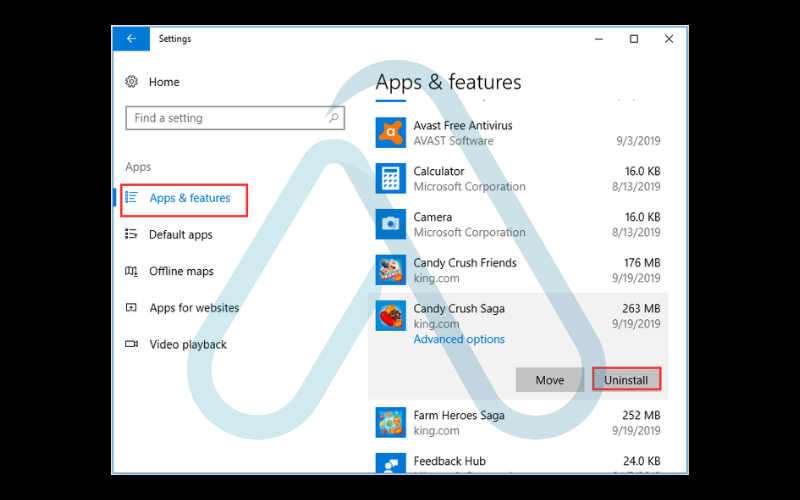Click the Camera app icon
The height and width of the screenshot is (500, 800).
[390, 224]
